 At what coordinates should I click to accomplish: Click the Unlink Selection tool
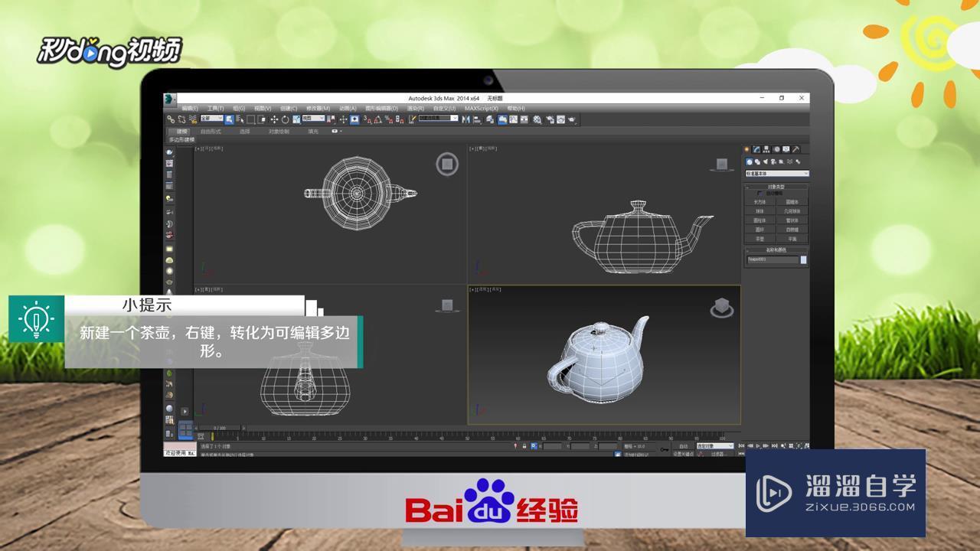point(181,119)
